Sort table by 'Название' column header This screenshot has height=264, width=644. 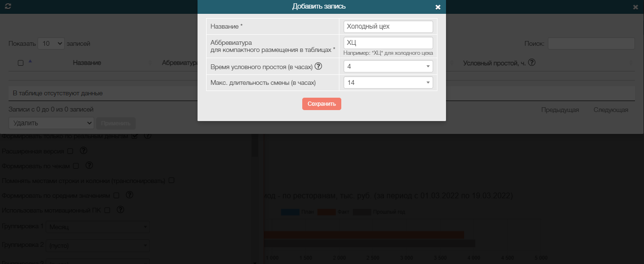pyautogui.click(x=87, y=63)
